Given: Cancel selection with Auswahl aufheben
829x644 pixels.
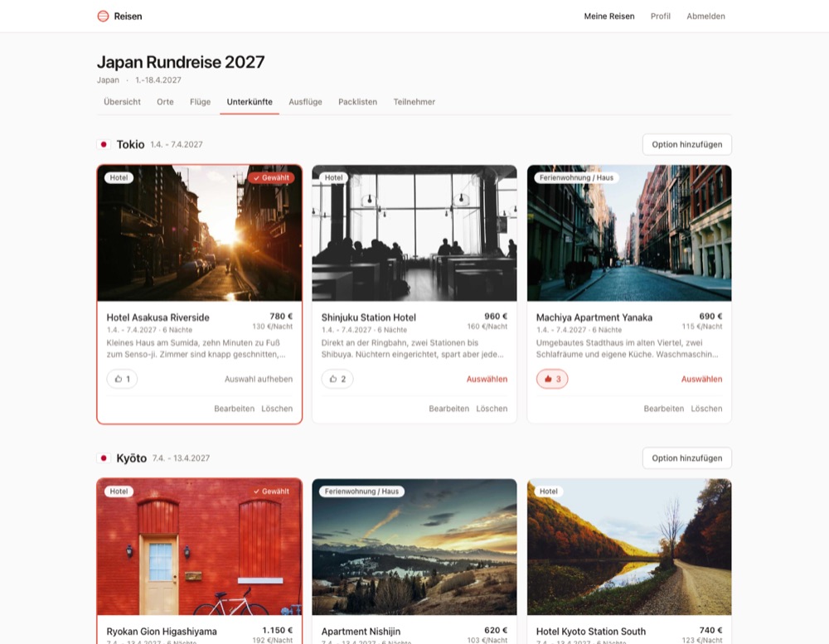Looking at the screenshot, I should [x=259, y=379].
